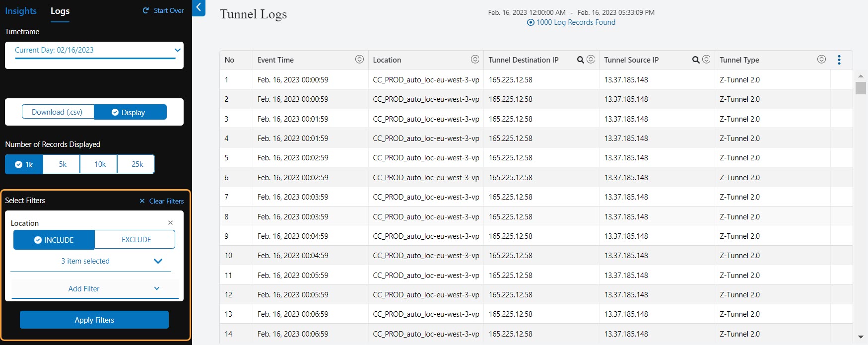This screenshot has height=345, width=868.
Task: Select the 5k records option
Action: (62, 164)
